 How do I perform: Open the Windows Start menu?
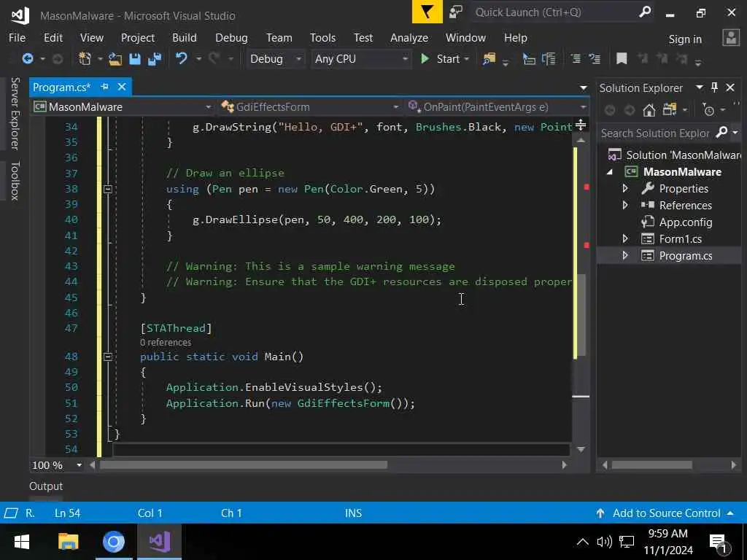(x=22, y=542)
